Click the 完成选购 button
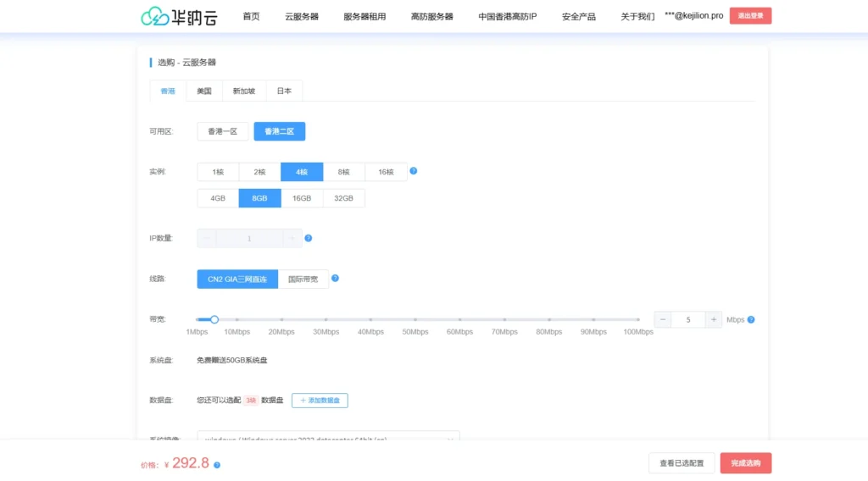Screen dimensions: 868x481 tap(745, 463)
